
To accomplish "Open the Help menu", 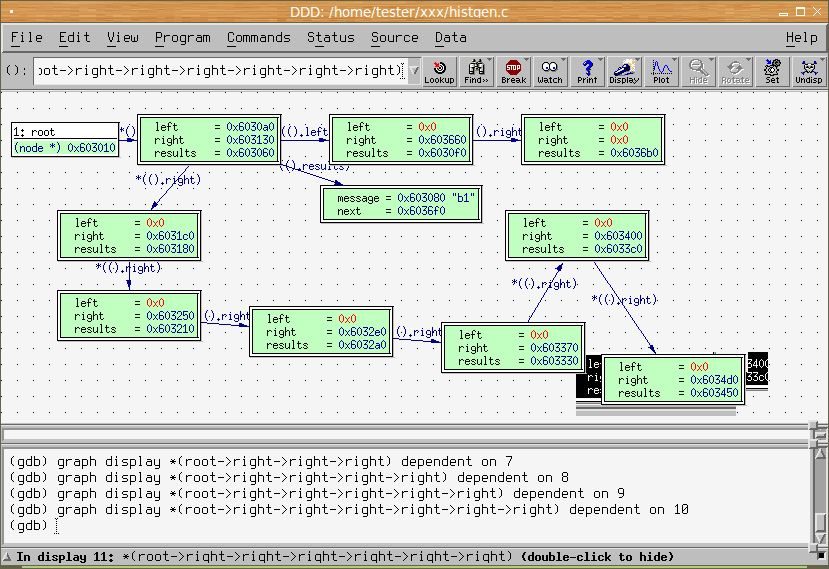I will tap(801, 37).
